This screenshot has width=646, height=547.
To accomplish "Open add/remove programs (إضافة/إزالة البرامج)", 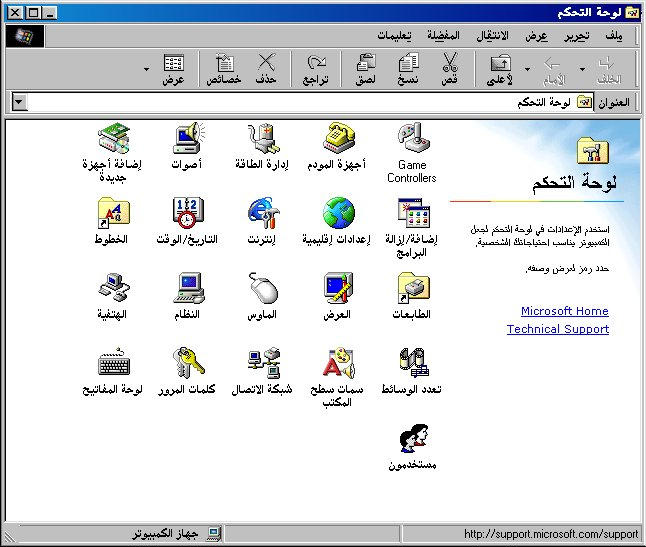I will 412,228.
